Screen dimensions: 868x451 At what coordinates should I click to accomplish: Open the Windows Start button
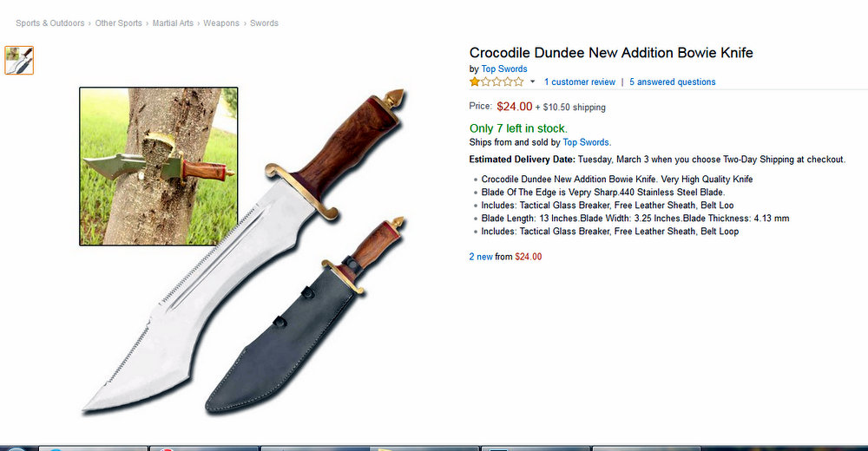click(x=16, y=448)
